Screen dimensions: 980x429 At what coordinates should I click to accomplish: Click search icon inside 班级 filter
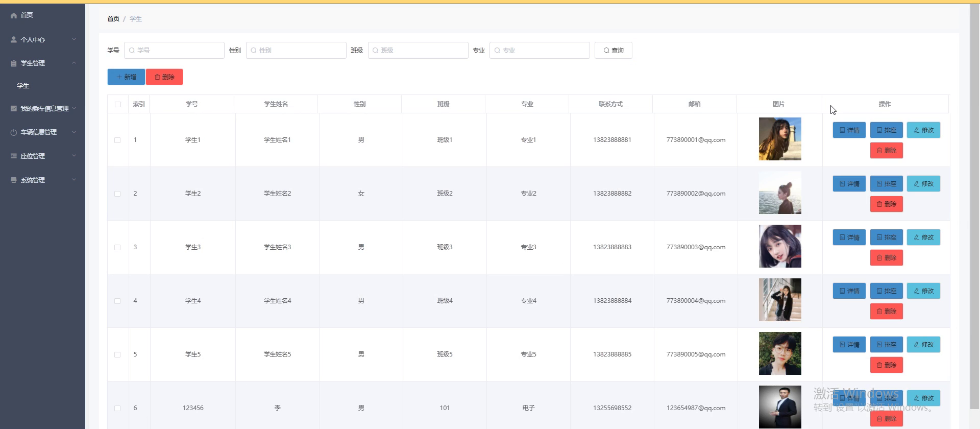coord(376,51)
